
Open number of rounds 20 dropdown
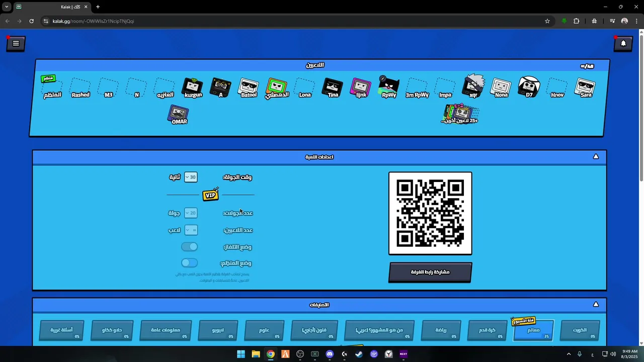(x=191, y=213)
